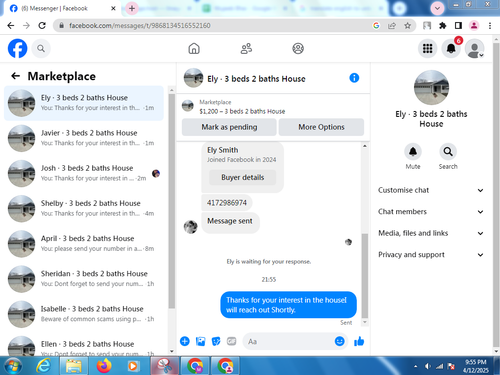Viewport: 500px width, 375px height.
Task: Close the Messenger browser tab
Action: 113,8
